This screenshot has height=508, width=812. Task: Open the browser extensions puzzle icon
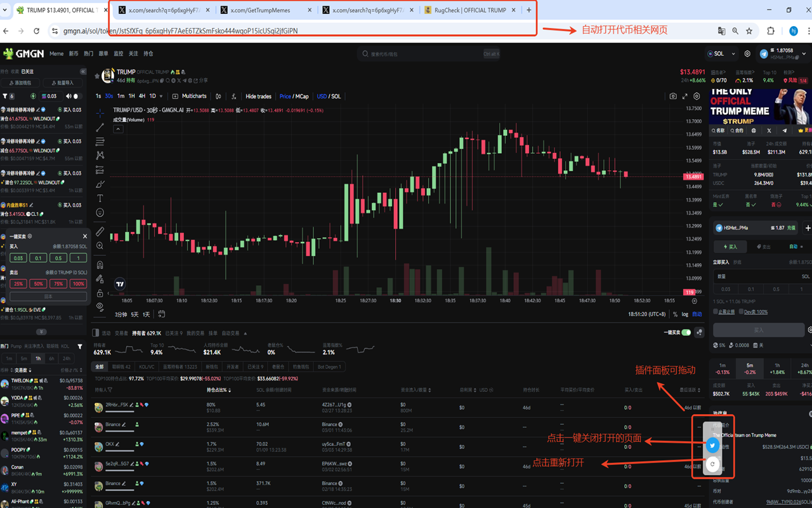[x=771, y=30]
